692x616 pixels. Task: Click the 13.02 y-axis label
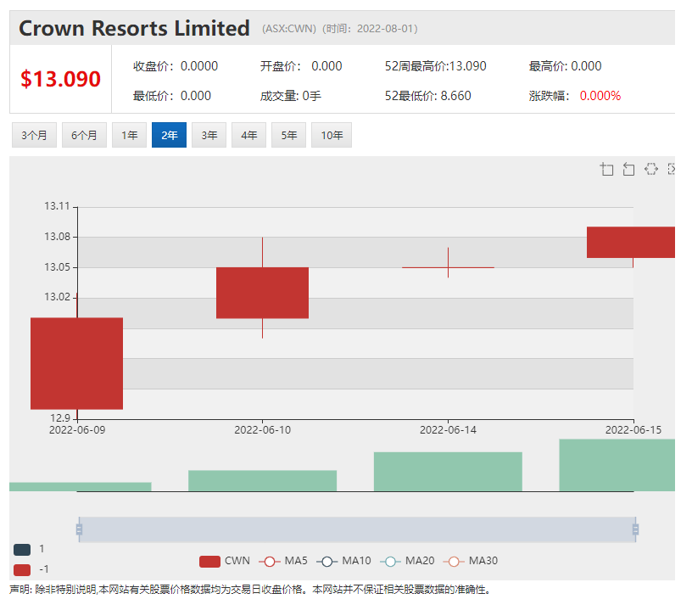pos(57,297)
